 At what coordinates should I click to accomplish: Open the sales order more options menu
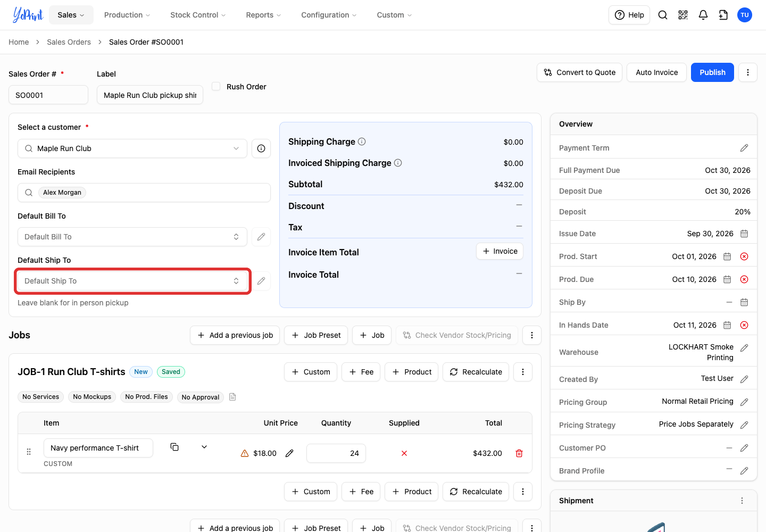tap(748, 72)
